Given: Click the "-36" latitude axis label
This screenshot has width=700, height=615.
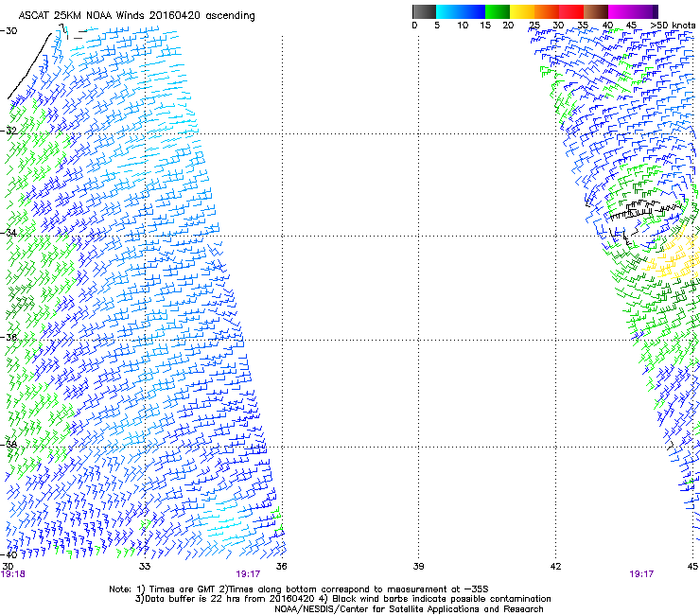Looking at the screenshot, I should 9,337.
